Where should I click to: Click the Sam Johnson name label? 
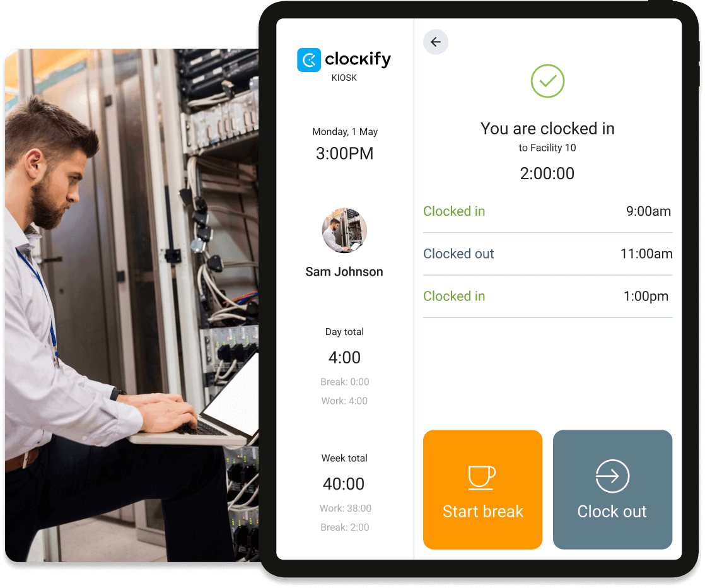tap(344, 272)
